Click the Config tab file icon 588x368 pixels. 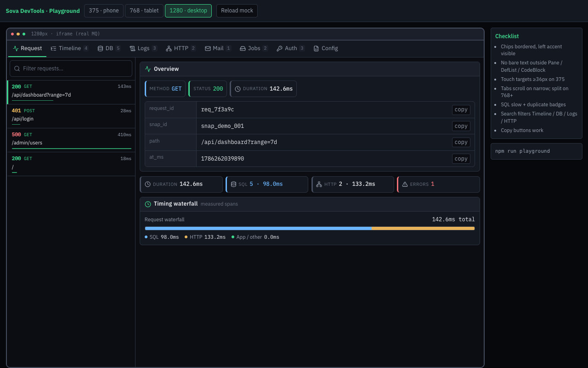coord(316,48)
